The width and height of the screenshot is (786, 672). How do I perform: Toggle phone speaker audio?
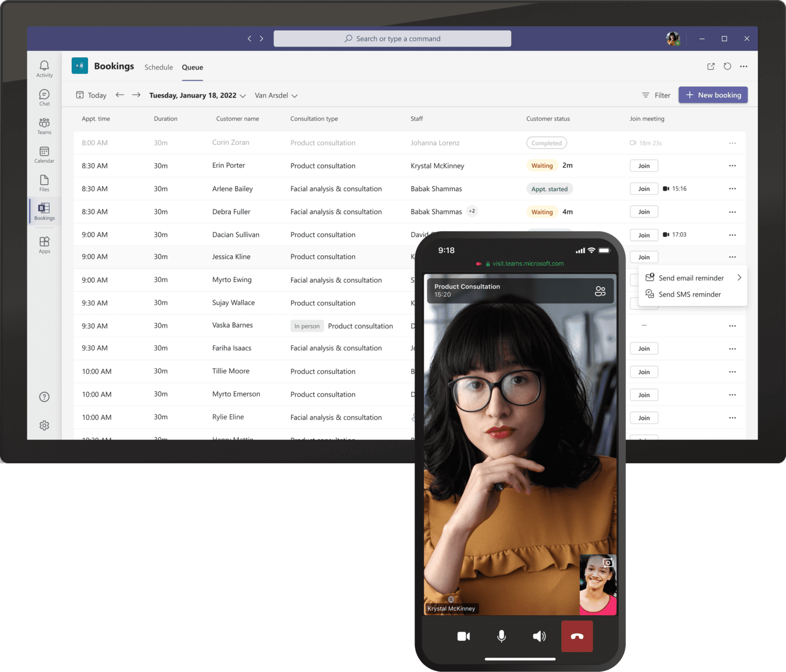tap(539, 636)
